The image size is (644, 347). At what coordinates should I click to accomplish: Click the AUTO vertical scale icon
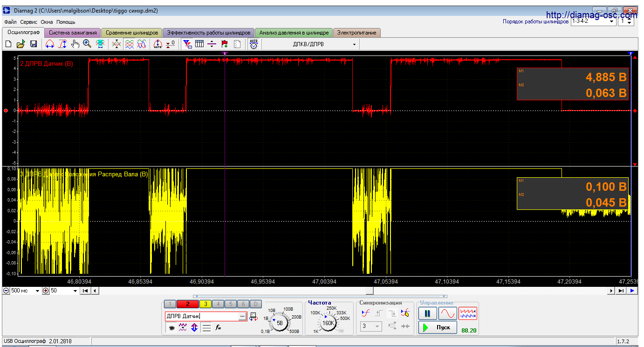pos(158,44)
